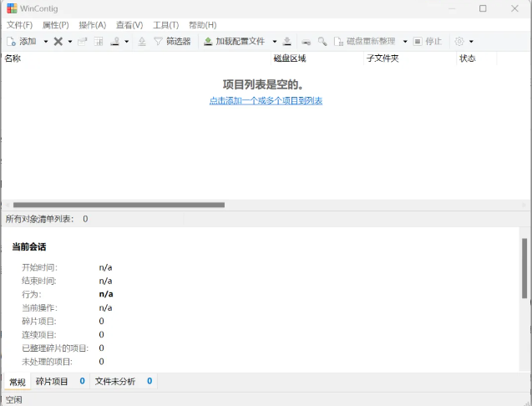
Task: Switch to the 碎片项目 tab
Action: [x=53, y=381]
